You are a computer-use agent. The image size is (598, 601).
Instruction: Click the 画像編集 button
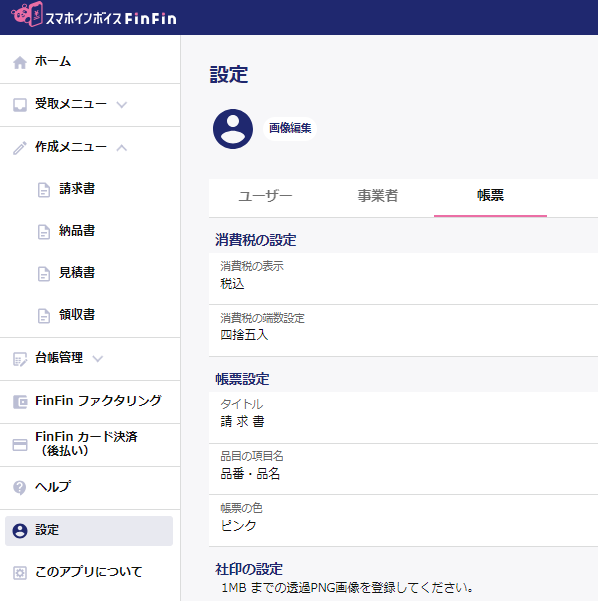coord(290,129)
